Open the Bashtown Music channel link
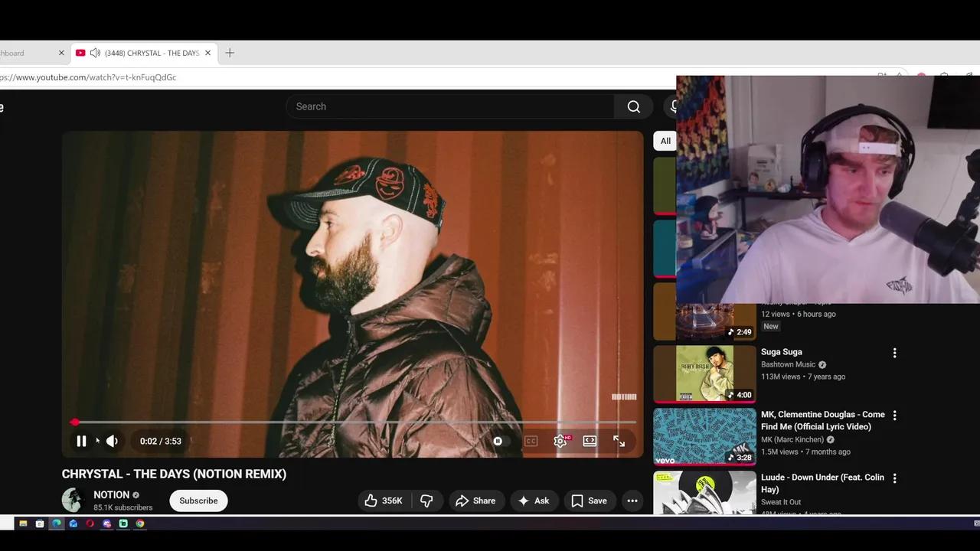 pos(789,364)
